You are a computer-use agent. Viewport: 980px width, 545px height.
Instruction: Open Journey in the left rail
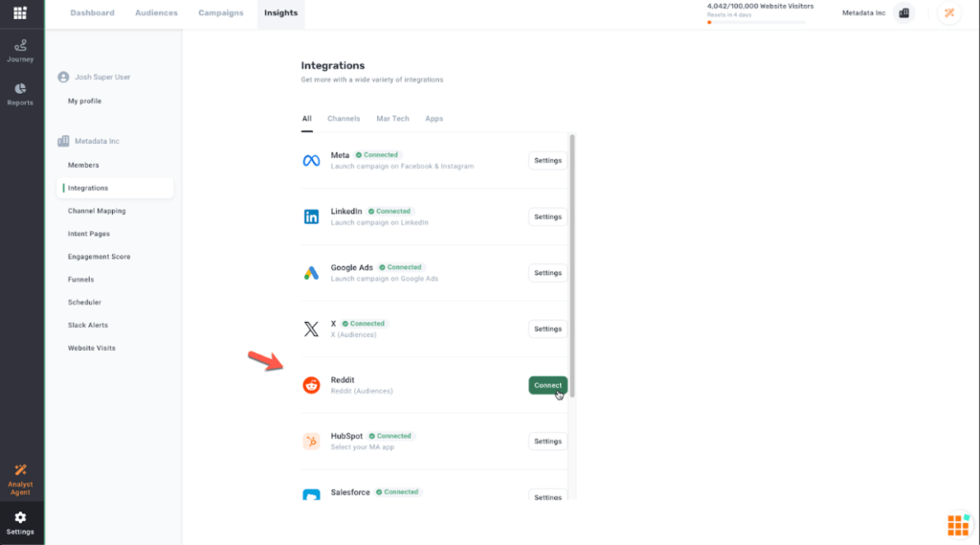click(x=20, y=51)
